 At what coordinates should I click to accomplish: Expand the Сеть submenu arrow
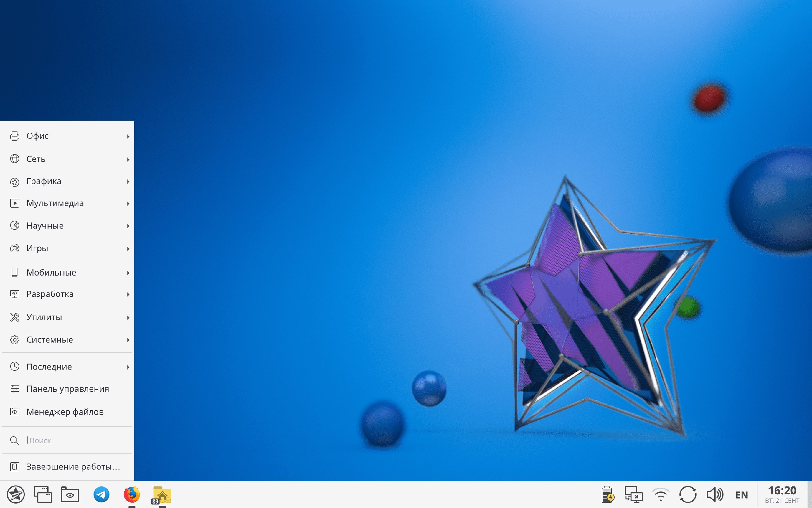(128, 159)
